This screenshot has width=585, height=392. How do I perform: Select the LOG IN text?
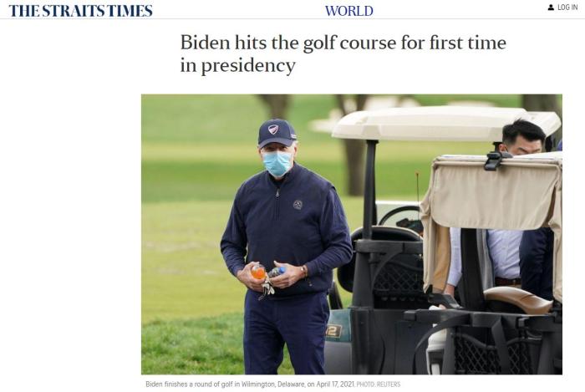click(x=567, y=7)
